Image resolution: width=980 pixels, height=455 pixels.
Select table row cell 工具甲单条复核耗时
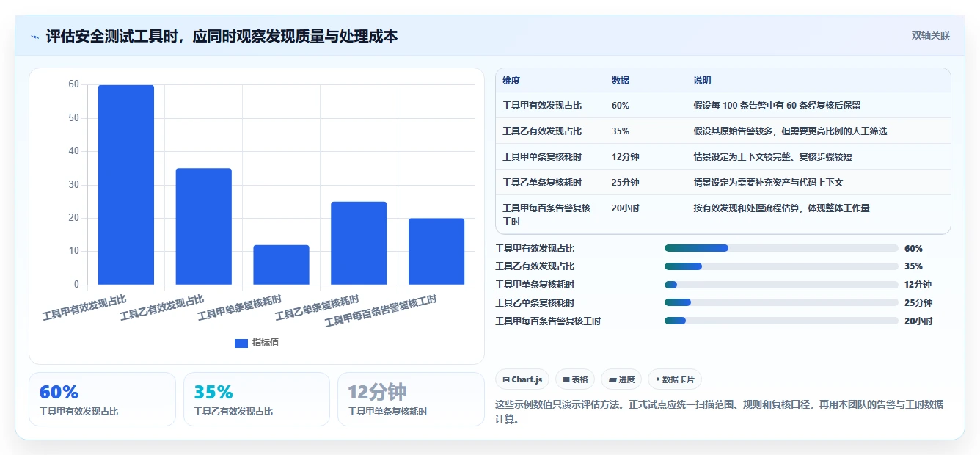pyautogui.click(x=542, y=157)
